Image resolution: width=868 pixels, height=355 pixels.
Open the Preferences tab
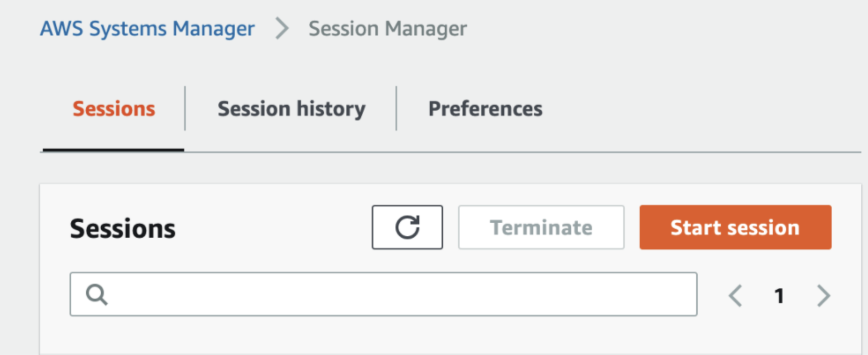tap(485, 109)
